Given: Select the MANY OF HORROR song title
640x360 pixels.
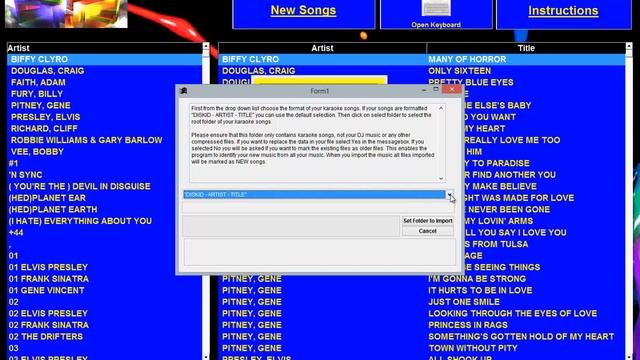Looking at the screenshot, I should (467, 59).
